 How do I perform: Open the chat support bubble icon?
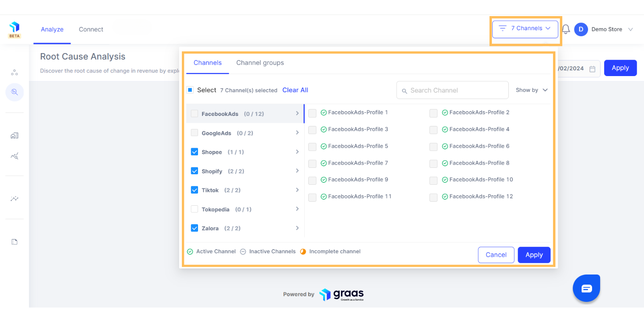[x=586, y=288]
